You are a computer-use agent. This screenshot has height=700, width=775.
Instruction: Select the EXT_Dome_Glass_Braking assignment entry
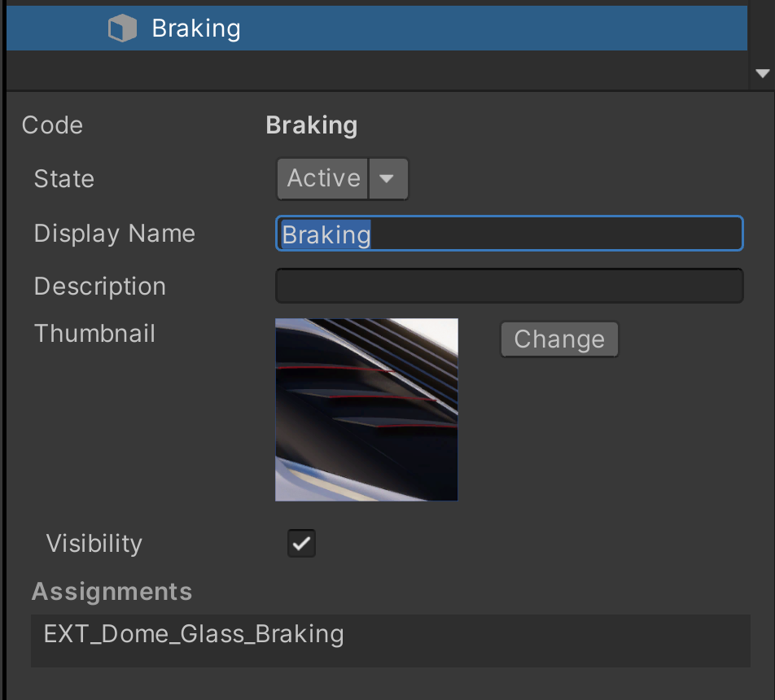coord(194,635)
